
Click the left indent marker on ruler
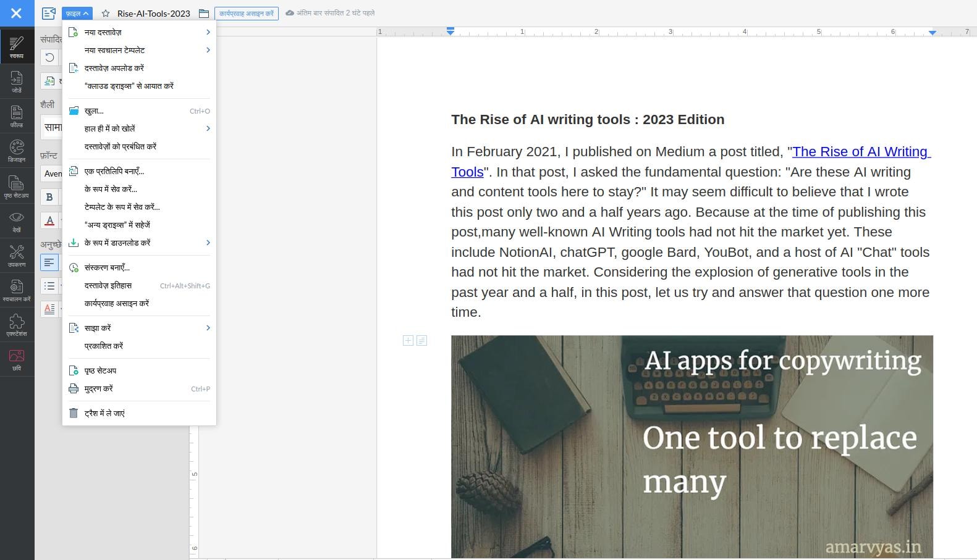click(x=450, y=31)
